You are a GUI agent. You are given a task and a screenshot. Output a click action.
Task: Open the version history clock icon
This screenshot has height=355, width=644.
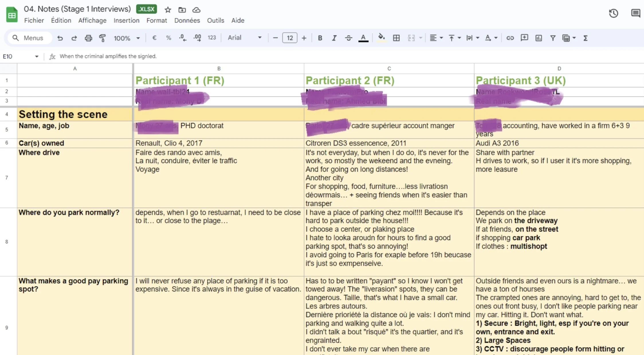click(613, 13)
